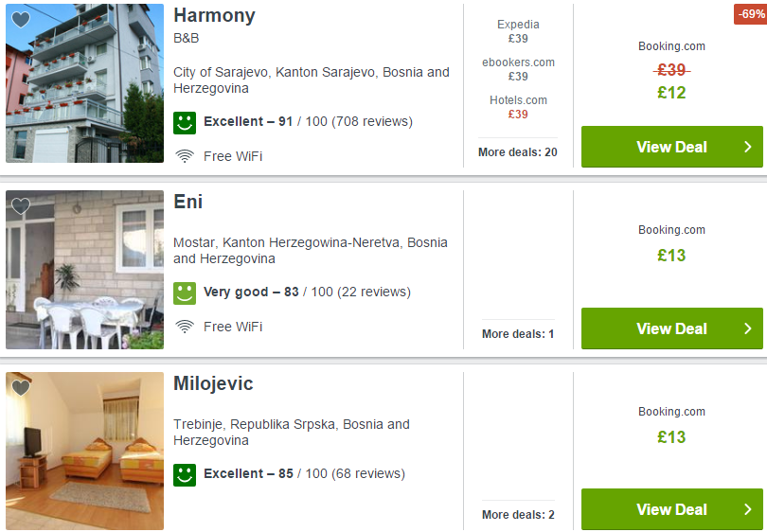The height and width of the screenshot is (532, 767).
Task: Pick the Hotels.com £39 deal
Action: (x=518, y=108)
